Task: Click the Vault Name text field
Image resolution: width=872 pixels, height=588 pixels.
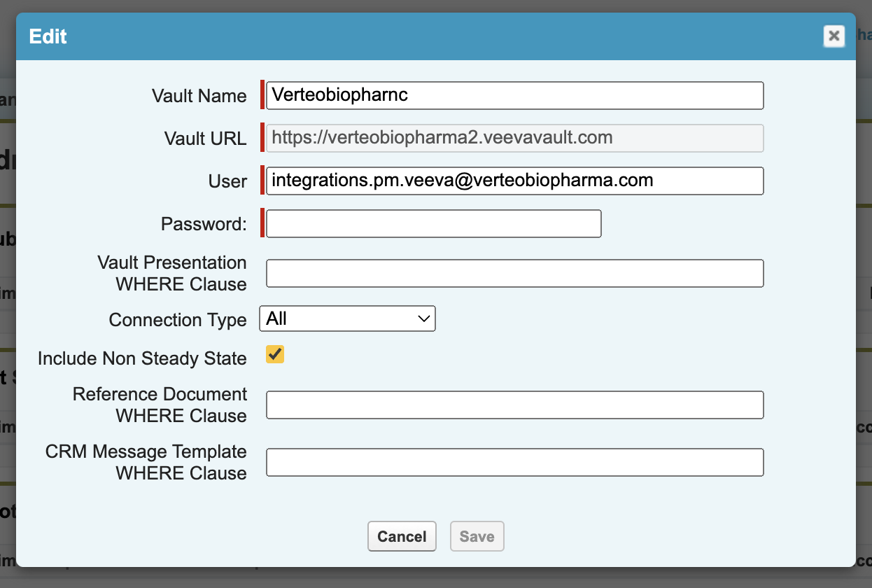Action: pos(514,96)
